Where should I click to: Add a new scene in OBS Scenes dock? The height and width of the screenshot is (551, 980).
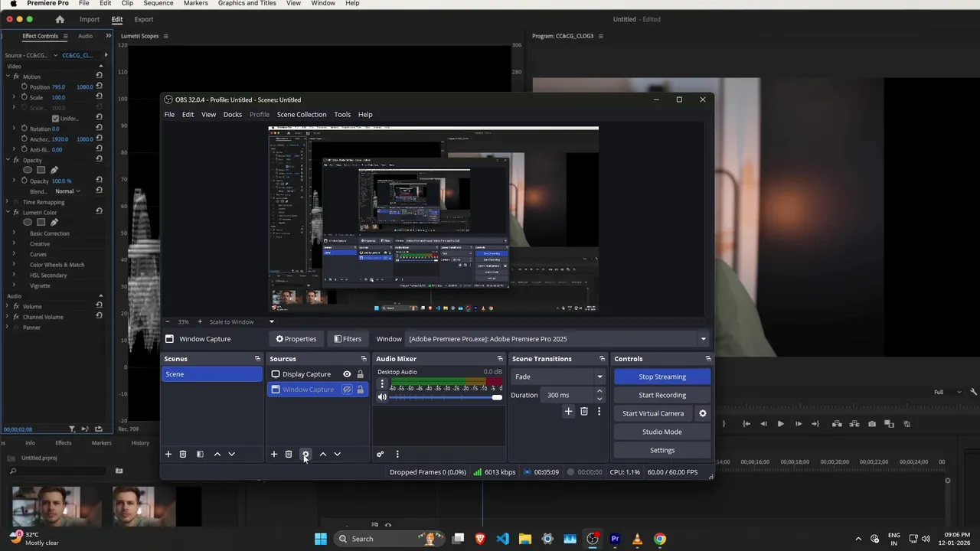(x=168, y=454)
